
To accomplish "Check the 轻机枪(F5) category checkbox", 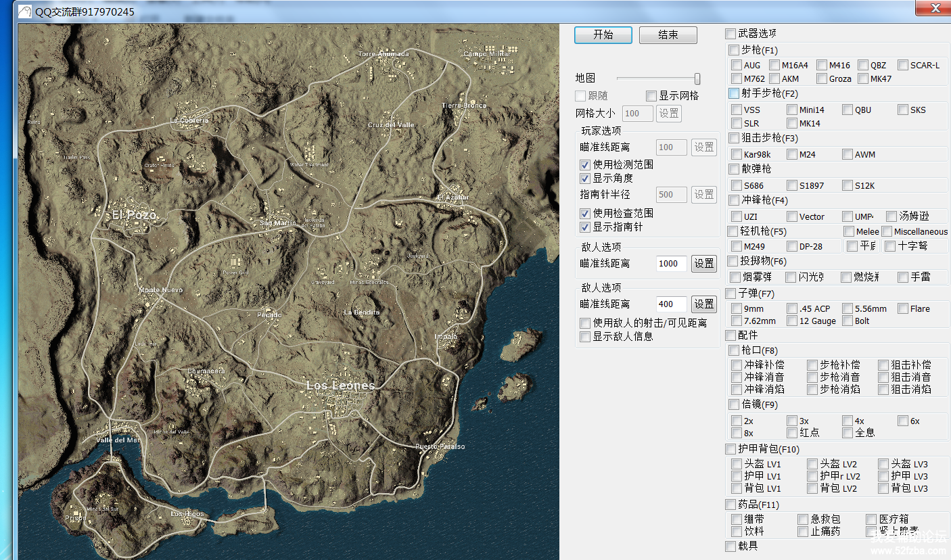I will tap(733, 231).
